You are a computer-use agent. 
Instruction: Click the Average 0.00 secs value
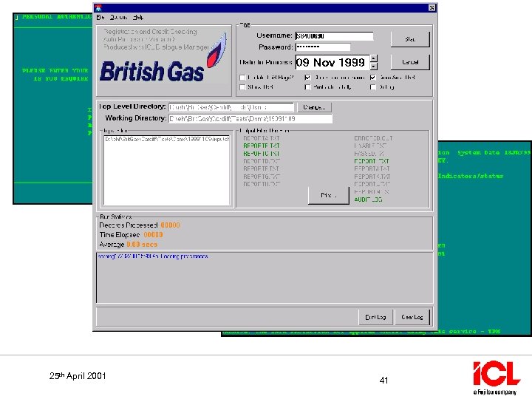[142, 245]
